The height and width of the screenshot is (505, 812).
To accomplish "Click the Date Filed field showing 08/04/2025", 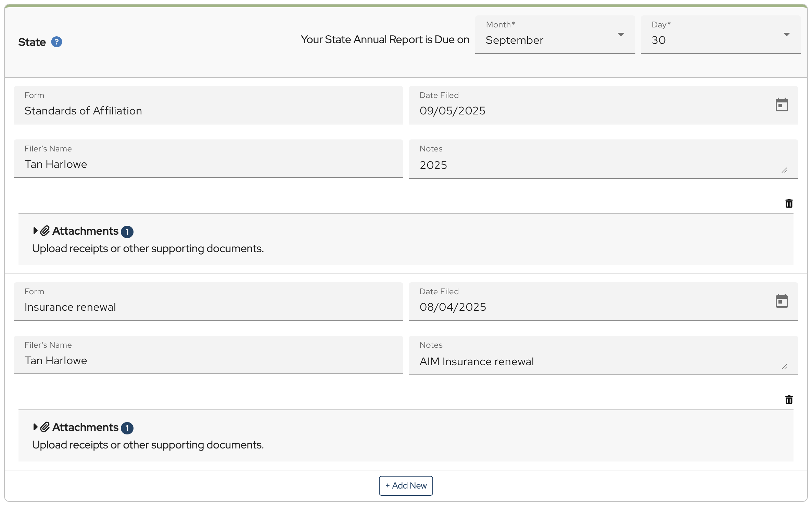I will click(x=582, y=307).
